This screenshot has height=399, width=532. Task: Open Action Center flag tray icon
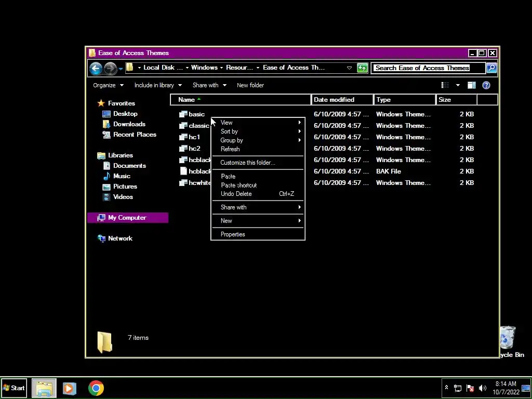(x=470, y=388)
